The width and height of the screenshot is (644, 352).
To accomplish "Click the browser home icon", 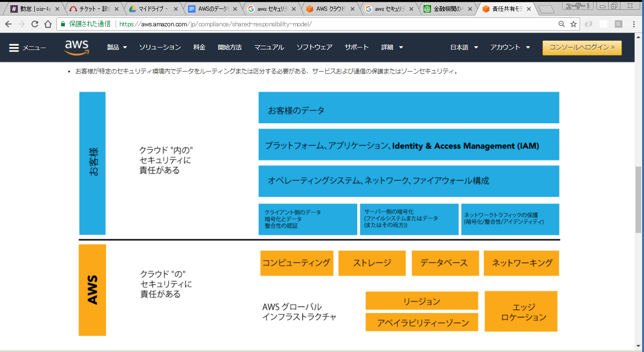I will pyautogui.click(x=48, y=24).
